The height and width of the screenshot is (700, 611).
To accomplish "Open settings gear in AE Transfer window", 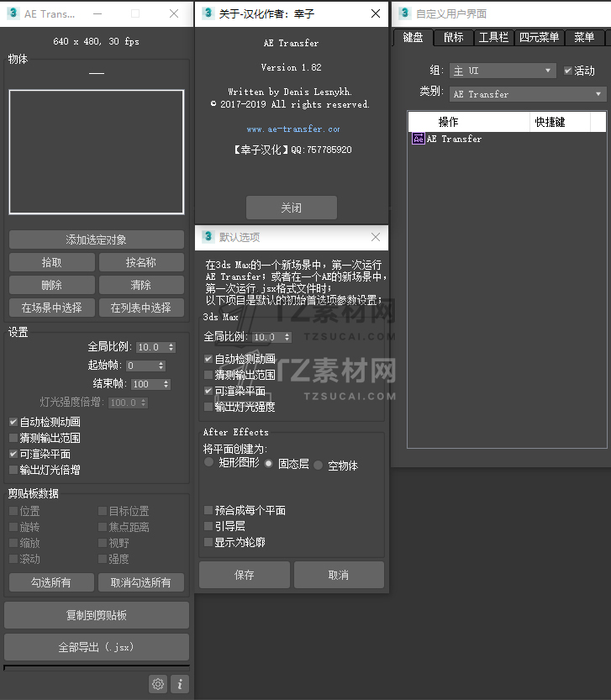I will (x=158, y=683).
